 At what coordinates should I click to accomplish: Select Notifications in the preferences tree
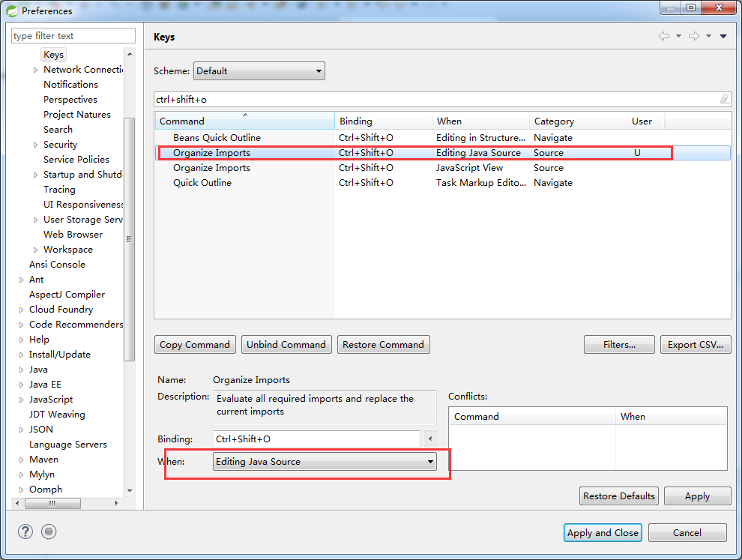click(x=70, y=84)
